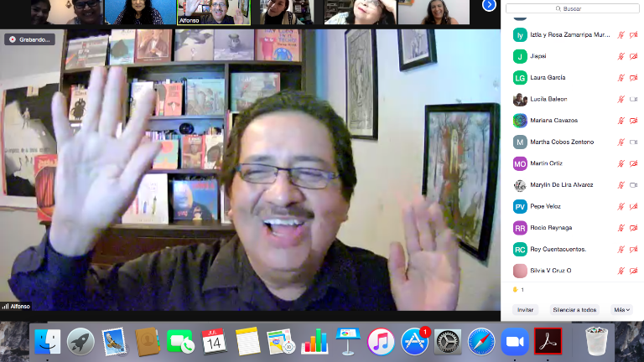644x362 pixels.
Task: Open Zoom from the dock
Action: pyautogui.click(x=512, y=341)
